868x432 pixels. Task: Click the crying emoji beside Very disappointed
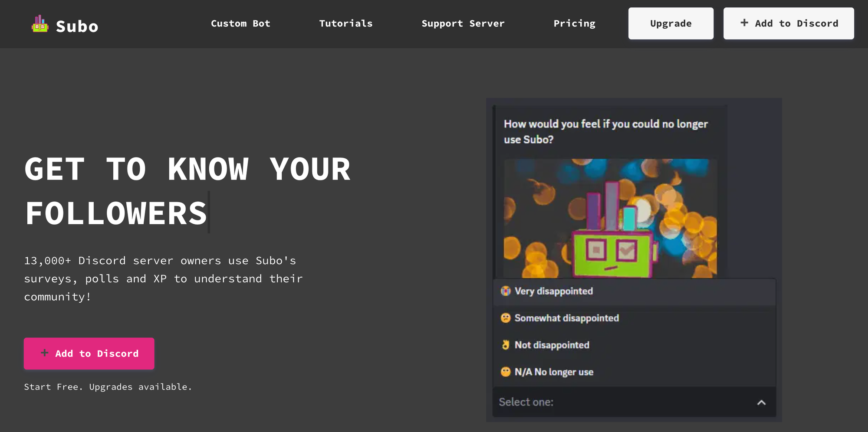click(x=506, y=291)
